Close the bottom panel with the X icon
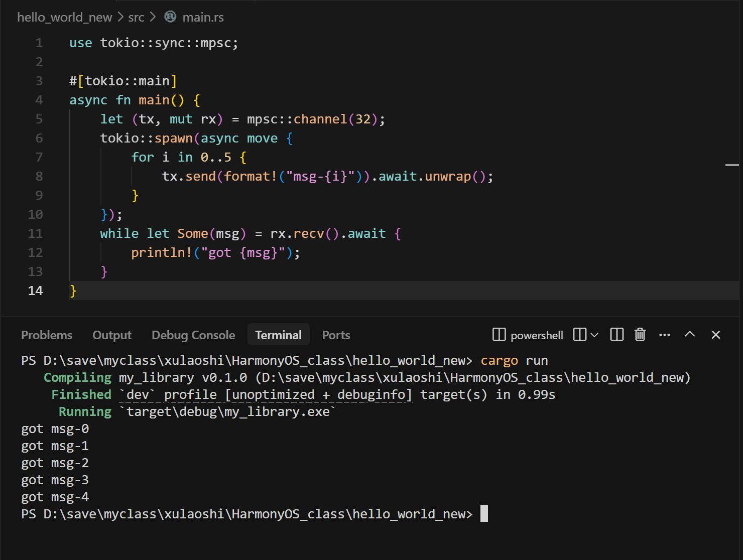 [x=716, y=335]
